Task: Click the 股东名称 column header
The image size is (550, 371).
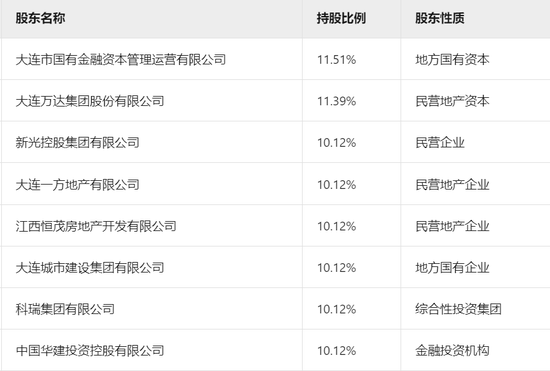Action: point(40,18)
